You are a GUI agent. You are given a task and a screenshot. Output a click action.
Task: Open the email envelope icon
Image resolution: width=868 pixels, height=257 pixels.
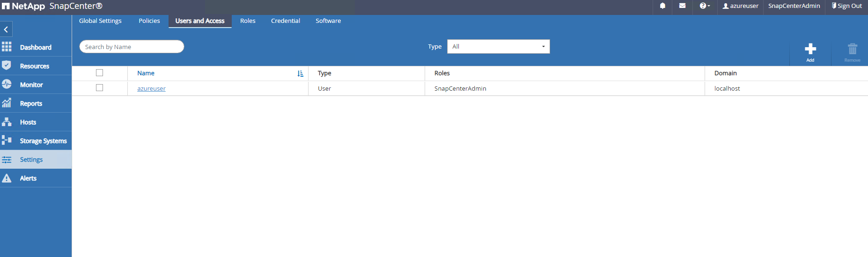click(682, 6)
